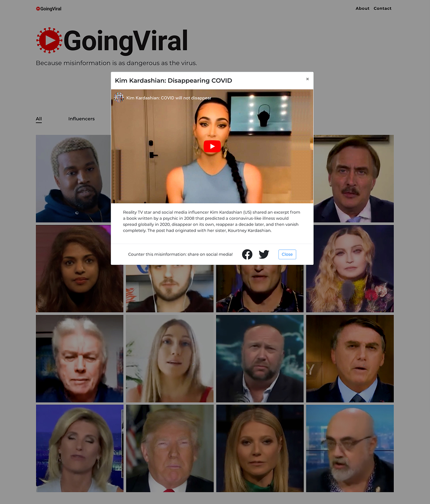430x504 pixels.
Task: Select the All filter tab
Action: (x=39, y=119)
